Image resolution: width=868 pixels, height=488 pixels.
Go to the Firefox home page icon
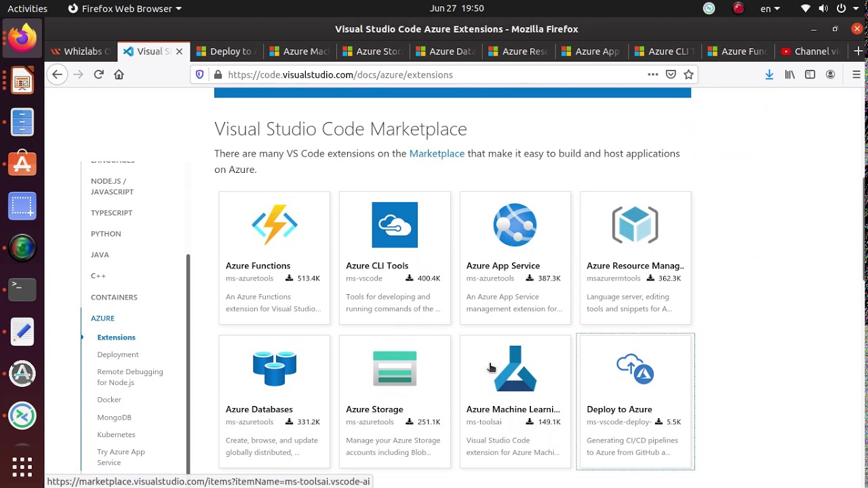(119, 75)
